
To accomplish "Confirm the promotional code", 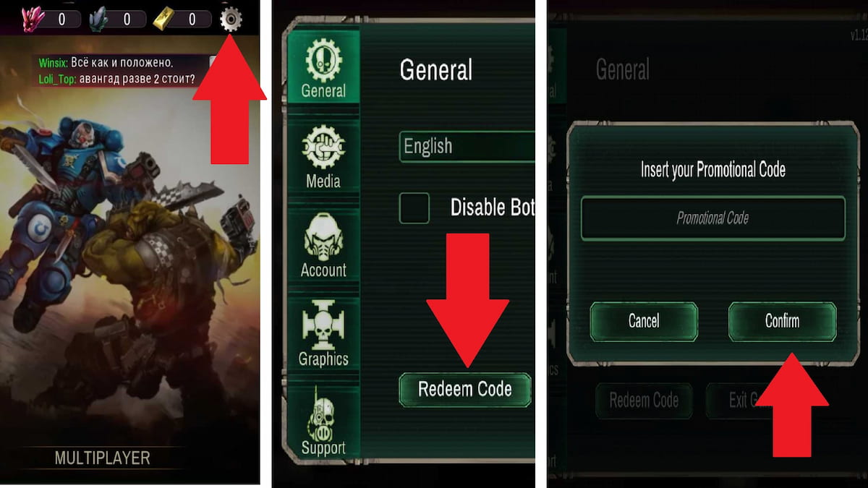I will click(782, 321).
